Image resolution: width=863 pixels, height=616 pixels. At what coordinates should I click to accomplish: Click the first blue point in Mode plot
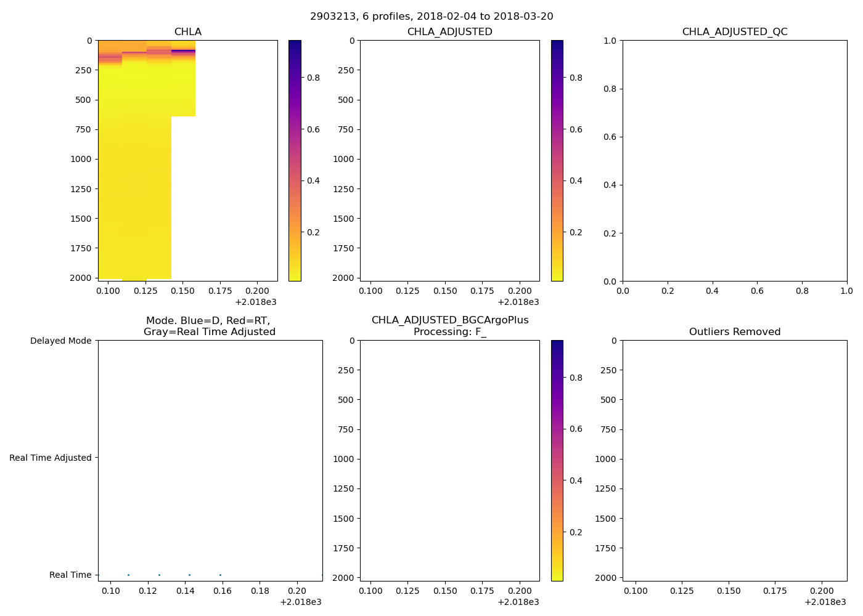pos(128,575)
